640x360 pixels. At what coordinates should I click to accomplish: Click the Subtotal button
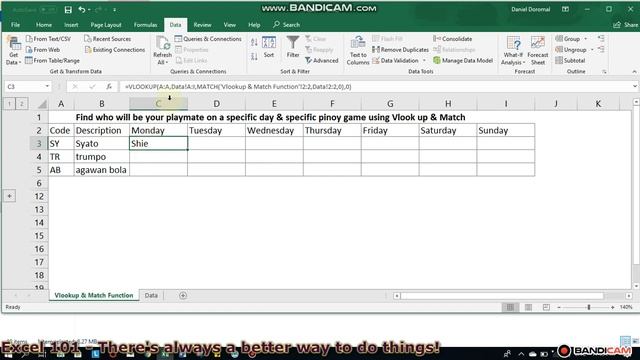[x=570, y=60]
